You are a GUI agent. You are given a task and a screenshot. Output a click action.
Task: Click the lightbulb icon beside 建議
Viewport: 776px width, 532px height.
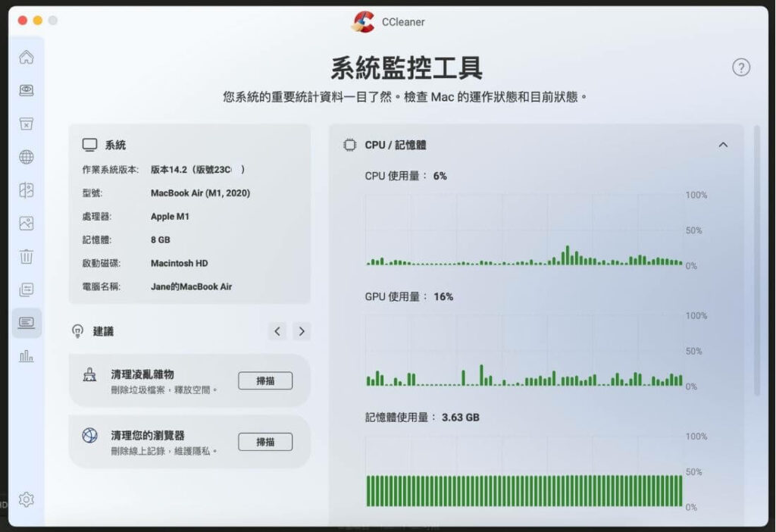click(x=78, y=331)
